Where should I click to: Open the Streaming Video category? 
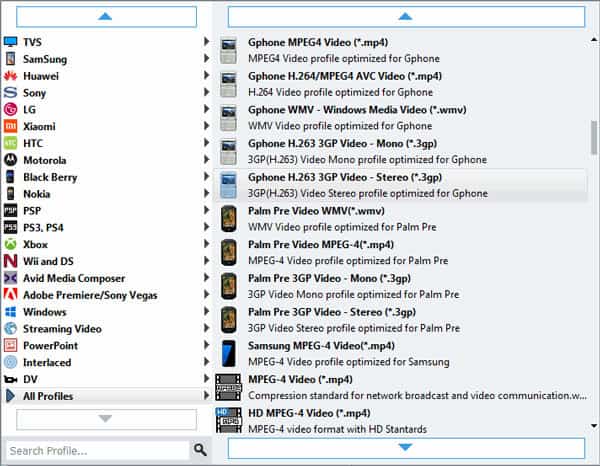[x=106, y=328]
